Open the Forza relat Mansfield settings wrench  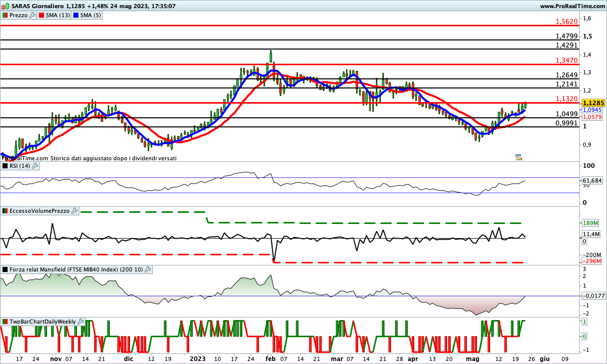click(x=148, y=270)
